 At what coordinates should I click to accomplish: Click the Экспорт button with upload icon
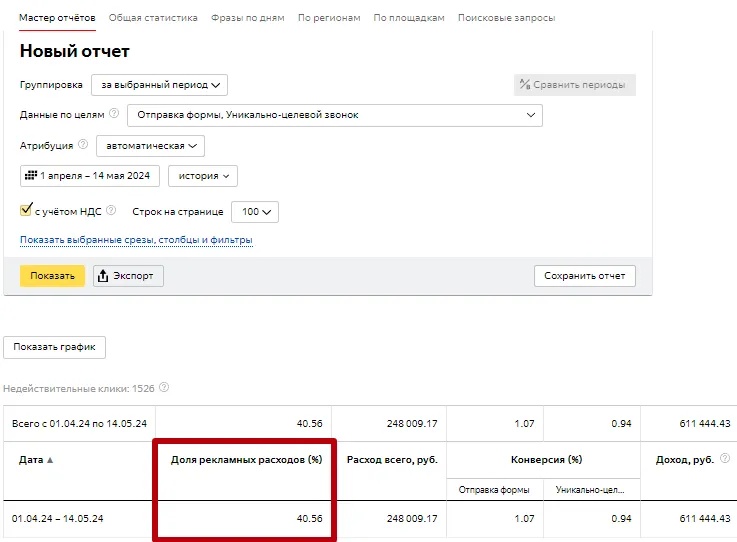click(x=128, y=276)
